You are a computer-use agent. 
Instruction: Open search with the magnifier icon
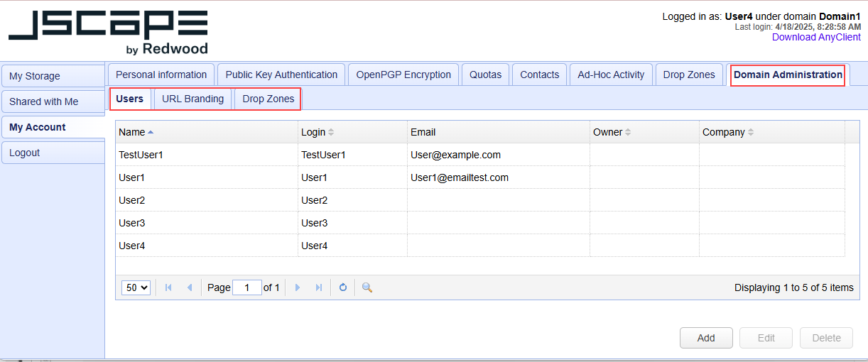click(x=367, y=287)
